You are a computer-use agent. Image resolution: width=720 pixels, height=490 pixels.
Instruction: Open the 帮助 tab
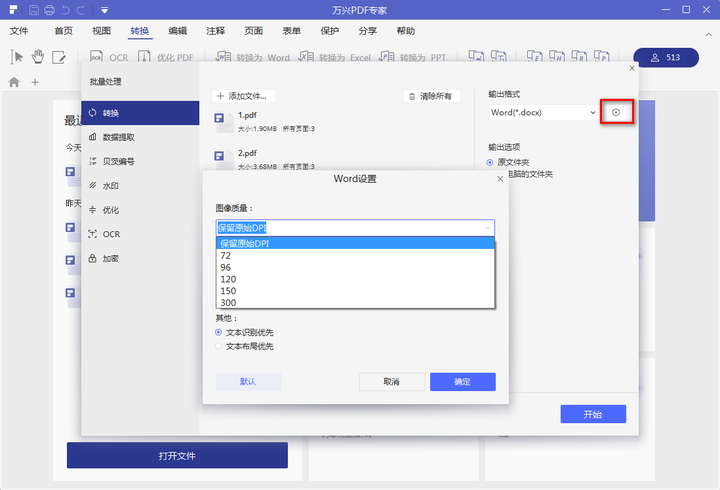tap(406, 31)
